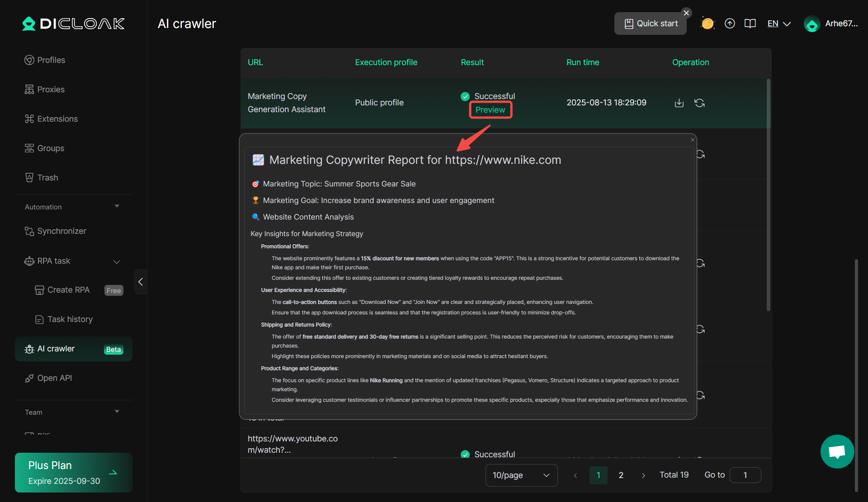Viewport: 868px width, 502px height.
Task: Click the Execution profile column header
Action: [386, 62]
